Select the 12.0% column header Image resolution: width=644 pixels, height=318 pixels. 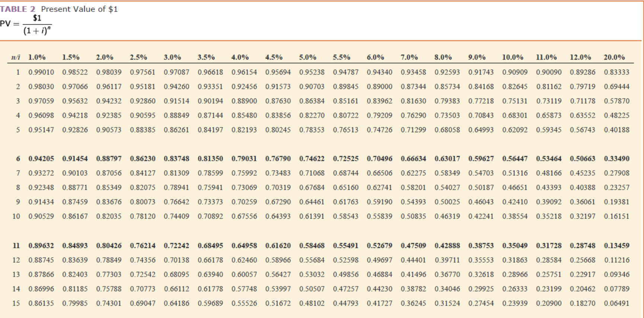coord(580,57)
